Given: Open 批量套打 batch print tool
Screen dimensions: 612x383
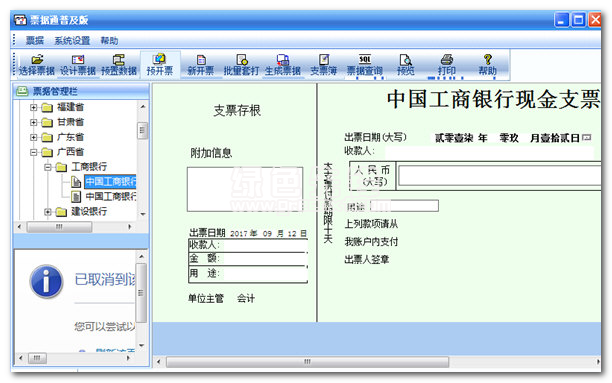Looking at the screenshot, I should (241, 65).
